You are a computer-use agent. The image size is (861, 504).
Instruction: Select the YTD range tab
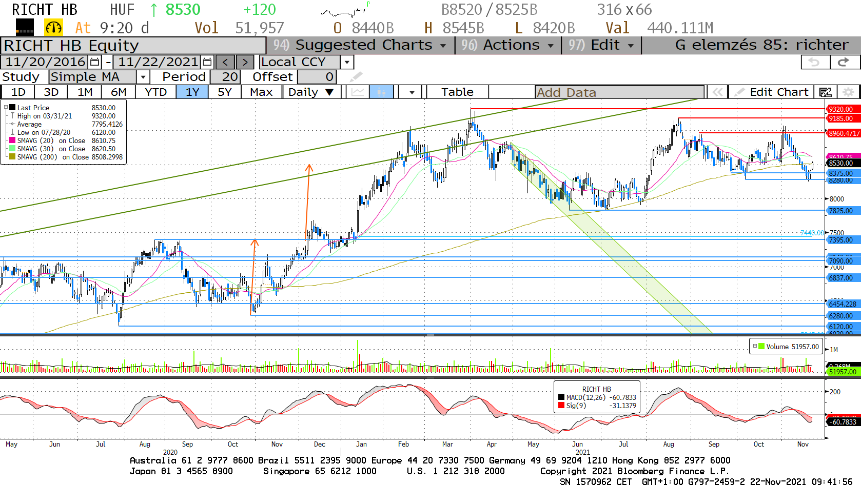pos(155,92)
